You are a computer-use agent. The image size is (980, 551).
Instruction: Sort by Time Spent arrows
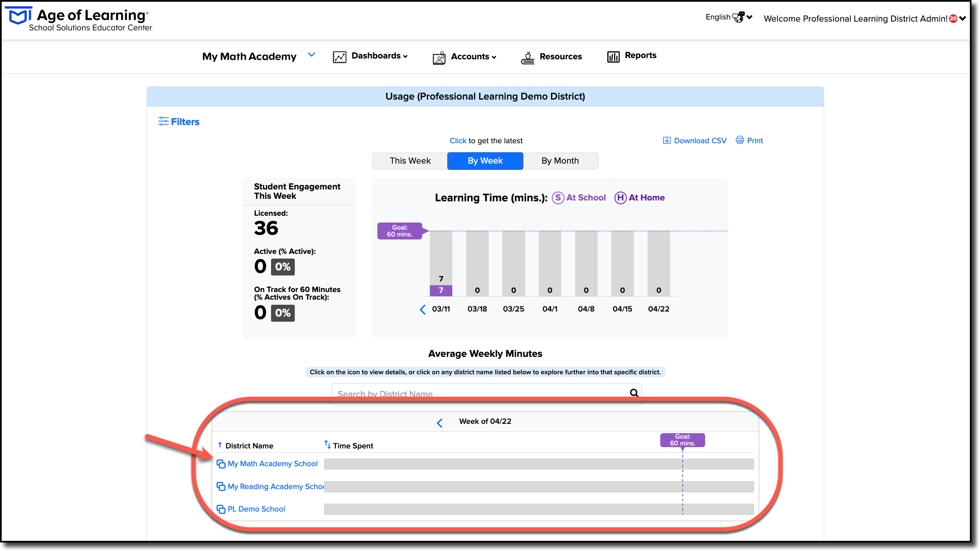click(327, 444)
